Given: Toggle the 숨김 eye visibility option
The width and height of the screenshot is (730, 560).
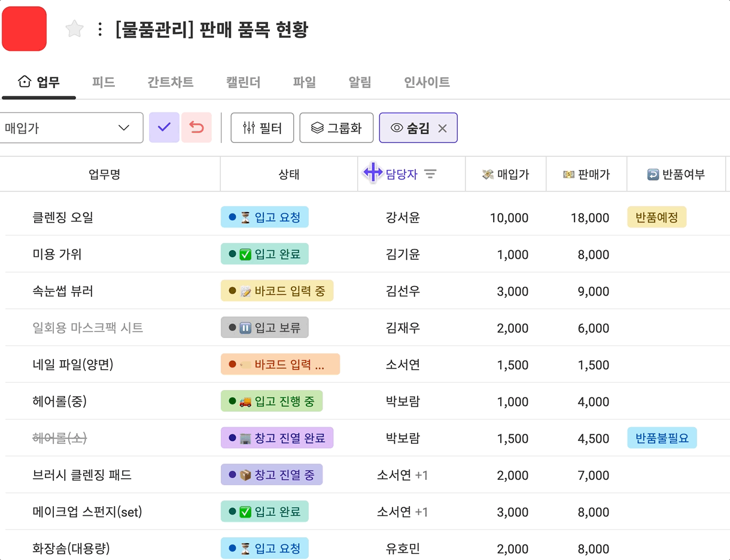Looking at the screenshot, I should [x=409, y=127].
